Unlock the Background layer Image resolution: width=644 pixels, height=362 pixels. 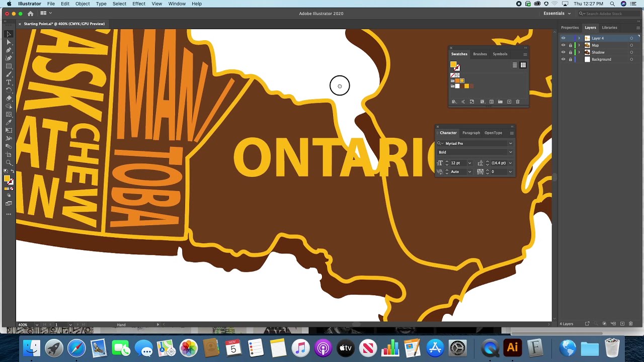pos(571,59)
